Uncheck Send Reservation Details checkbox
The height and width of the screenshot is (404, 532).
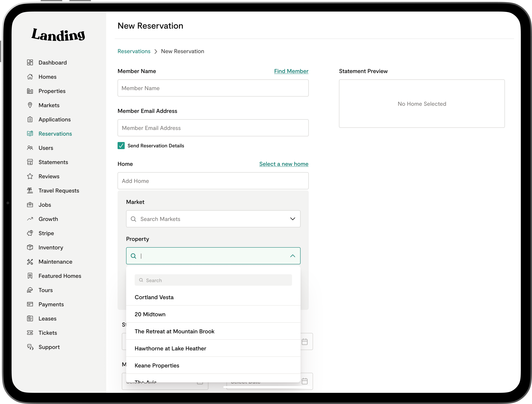pyautogui.click(x=121, y=146)
